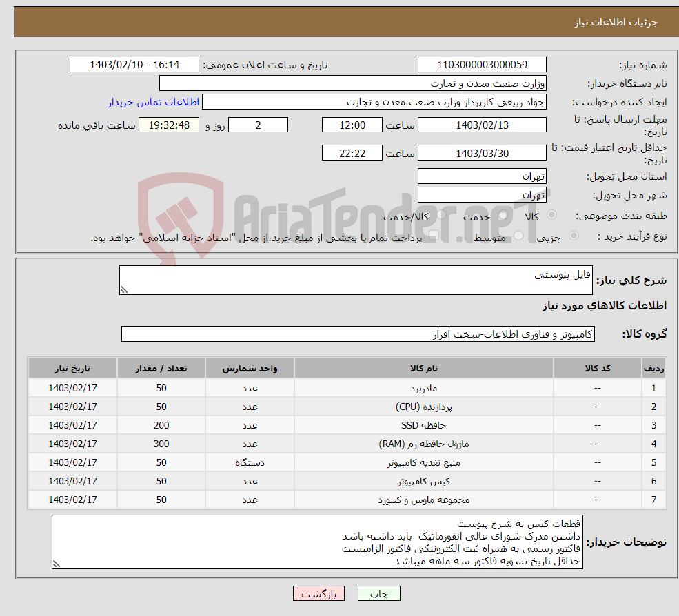
Task: Click the تعداد / مقدار column header
Action: click(x=161, y=368)
